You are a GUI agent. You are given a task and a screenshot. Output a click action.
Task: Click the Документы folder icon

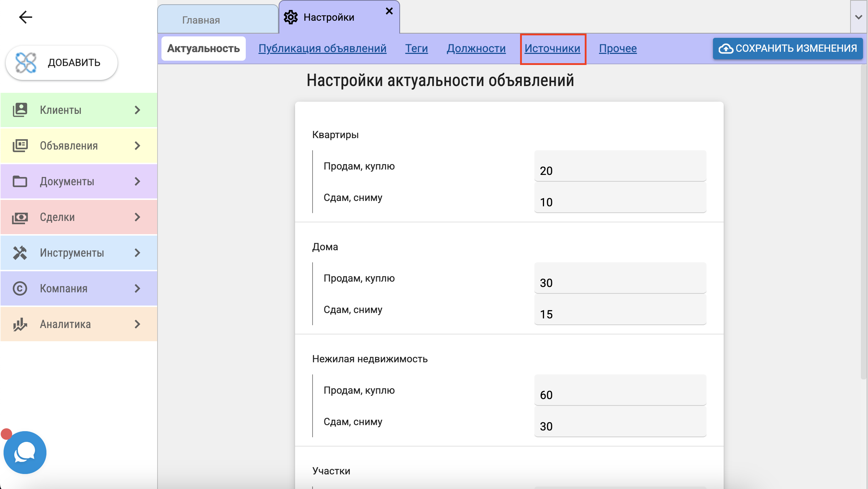pyautogui.click(x=20, y=181)
